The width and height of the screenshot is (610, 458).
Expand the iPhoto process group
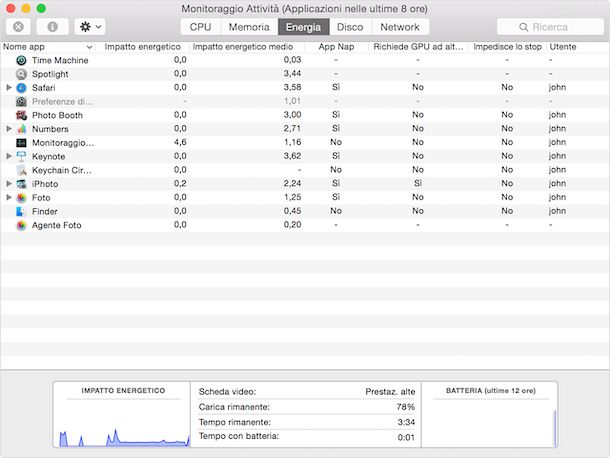pyautogui.click(x=9, y=184)
